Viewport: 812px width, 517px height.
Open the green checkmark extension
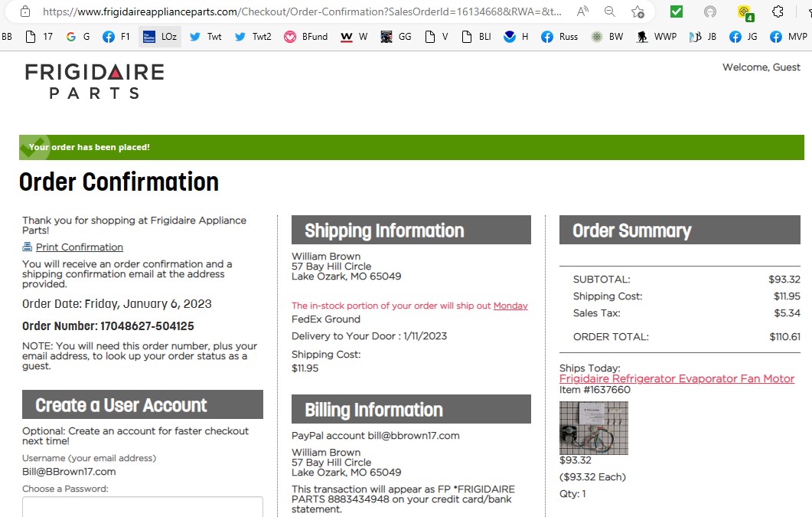pos(677,11)
